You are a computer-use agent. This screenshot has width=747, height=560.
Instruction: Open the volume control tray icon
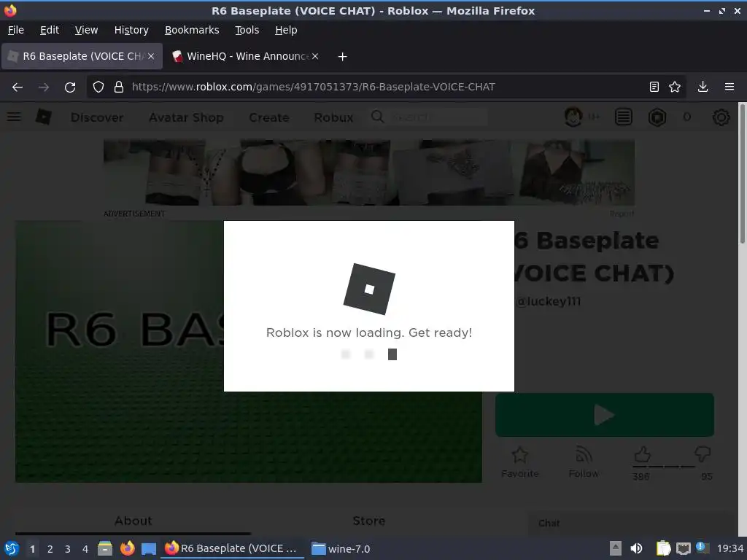click(x=636, y=548)
